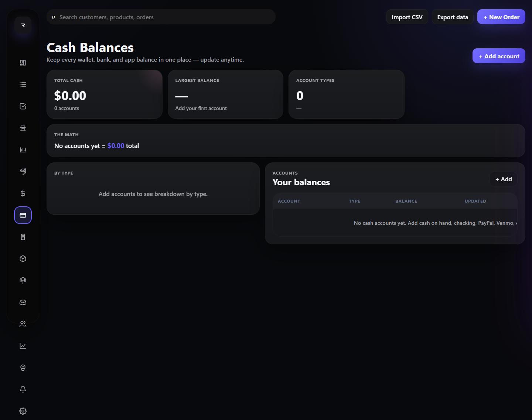Click the Export data button
The width and height of the screenshot is (532, 420).
pos(453,17)
